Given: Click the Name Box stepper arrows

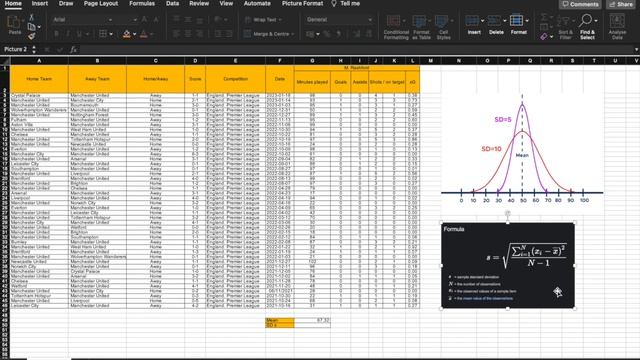Looking at the screenshot, I should point(33,49).
